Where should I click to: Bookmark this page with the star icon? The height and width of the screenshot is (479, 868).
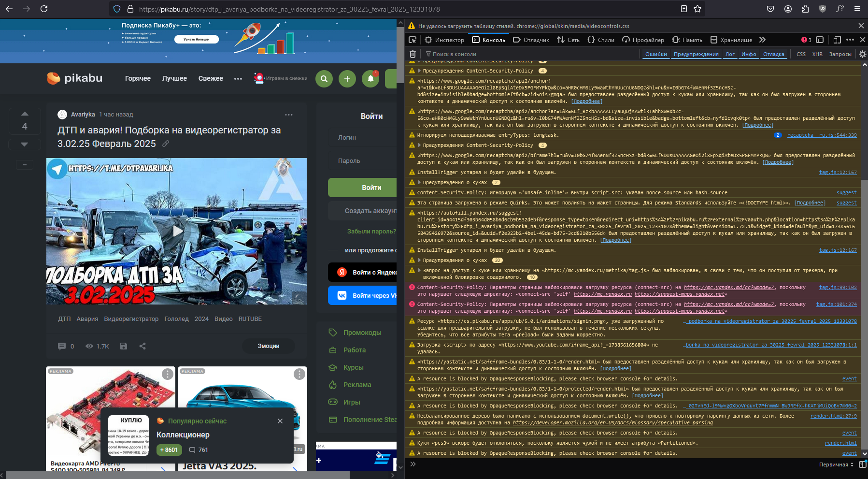click(697, 9)
